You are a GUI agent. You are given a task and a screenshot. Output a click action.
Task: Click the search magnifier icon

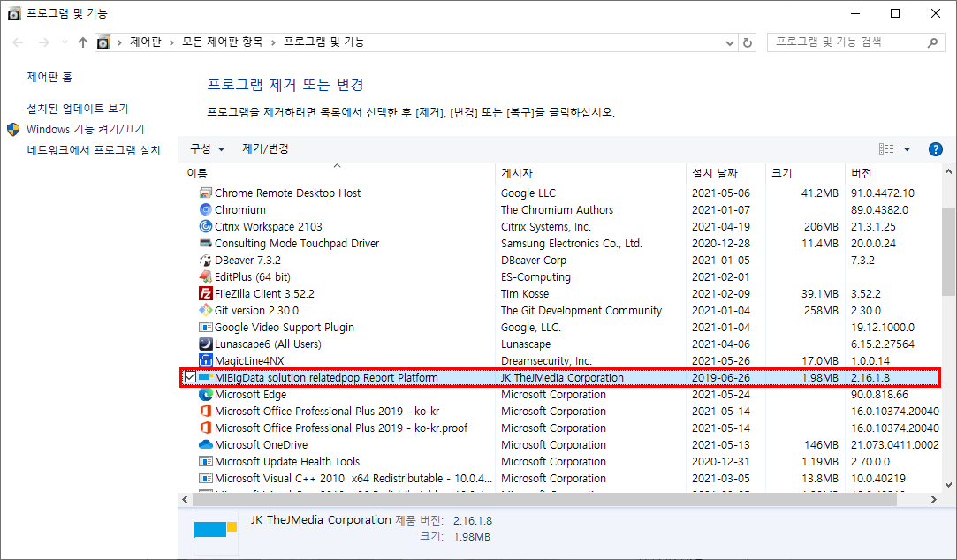pos(932,42)
